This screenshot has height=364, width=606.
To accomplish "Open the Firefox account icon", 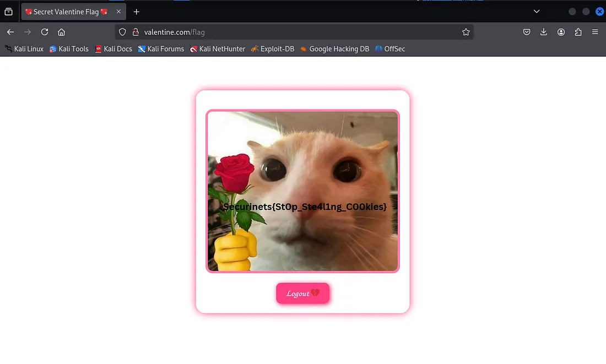I will [561, 32].
